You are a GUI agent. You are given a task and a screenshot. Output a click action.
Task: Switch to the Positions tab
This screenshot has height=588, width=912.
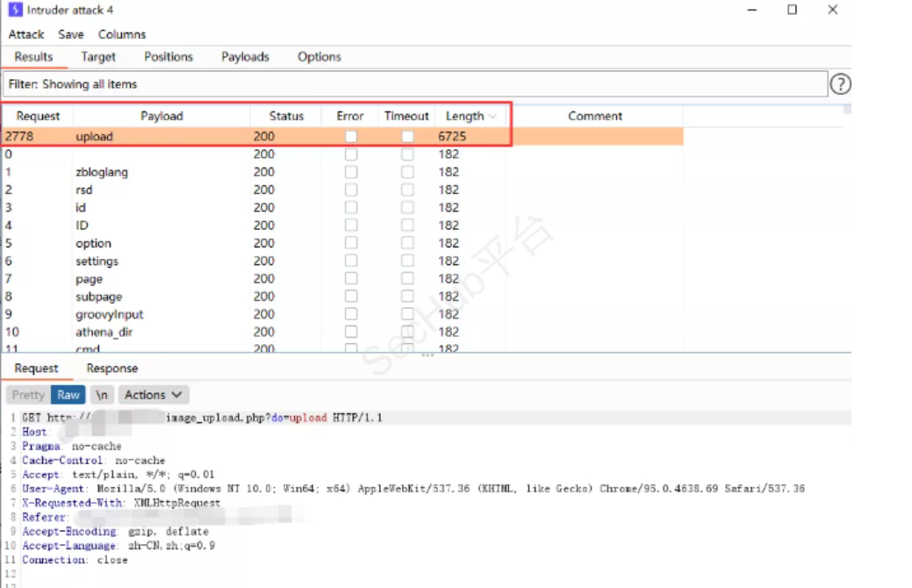[169, 57]
